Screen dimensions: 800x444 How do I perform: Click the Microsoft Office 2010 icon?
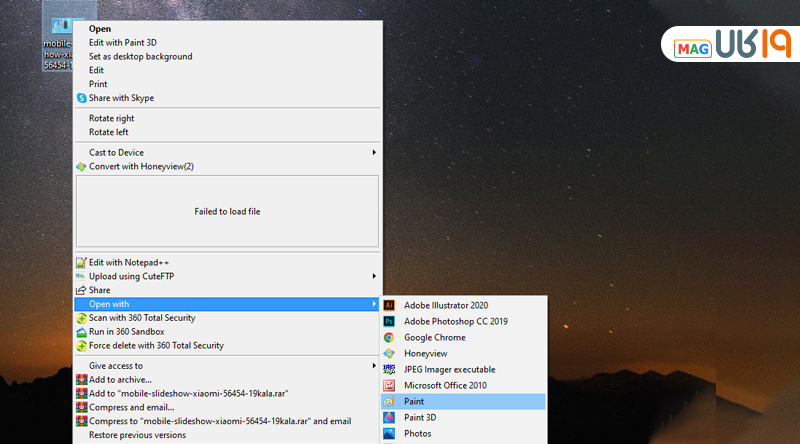[389, 386]
